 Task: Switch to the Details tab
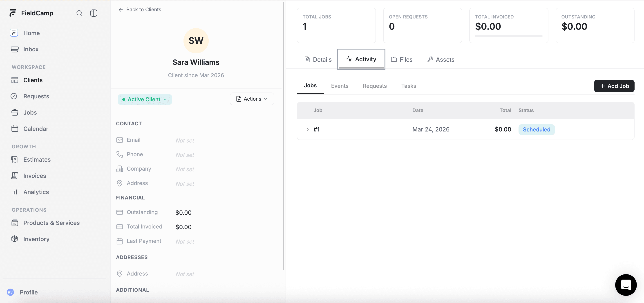[318, 60]
